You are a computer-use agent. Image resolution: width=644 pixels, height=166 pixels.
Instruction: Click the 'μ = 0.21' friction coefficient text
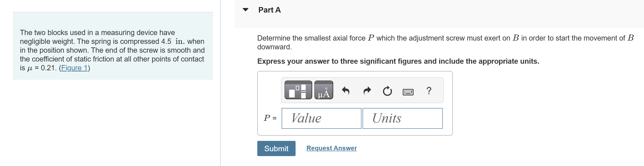(42, 68)
